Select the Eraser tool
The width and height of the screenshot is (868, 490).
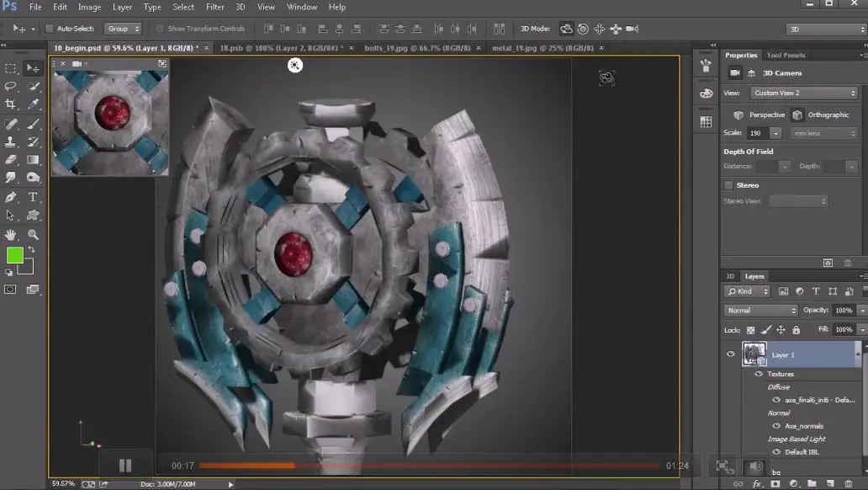coord(11,160)
